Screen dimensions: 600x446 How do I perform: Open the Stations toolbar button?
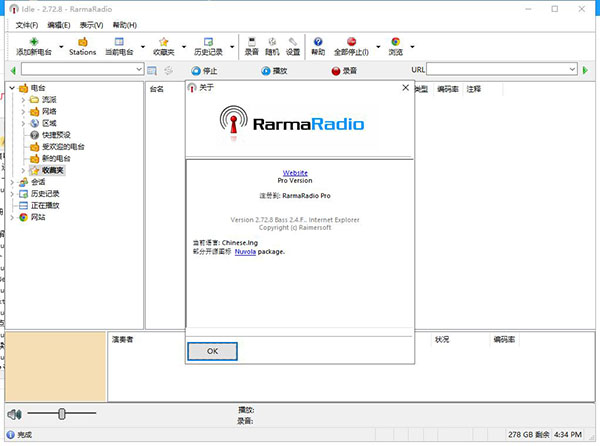(x=82, y=47)
